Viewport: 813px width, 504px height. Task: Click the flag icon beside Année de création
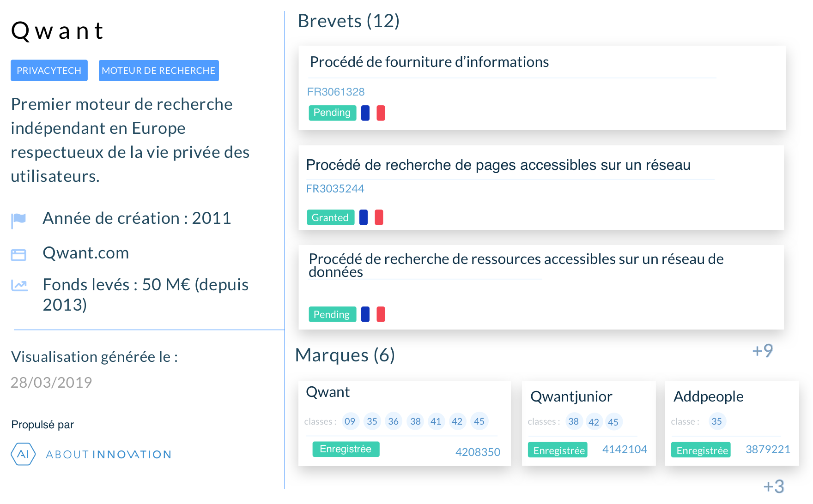pos(18,221)
